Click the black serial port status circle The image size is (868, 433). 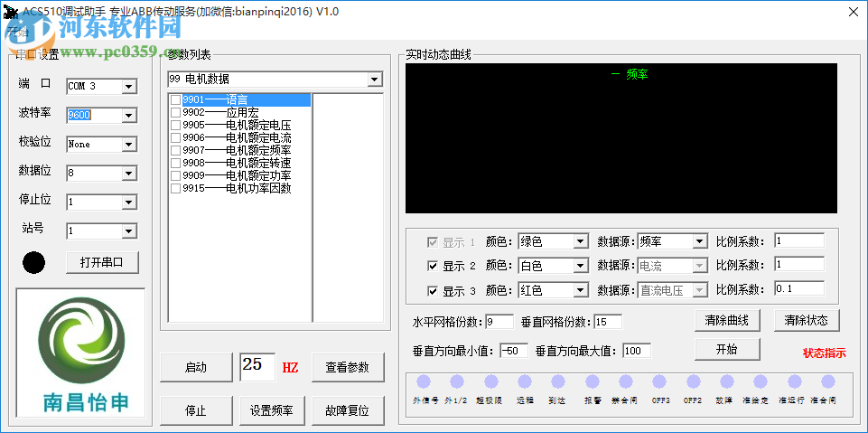click(33, 262)
